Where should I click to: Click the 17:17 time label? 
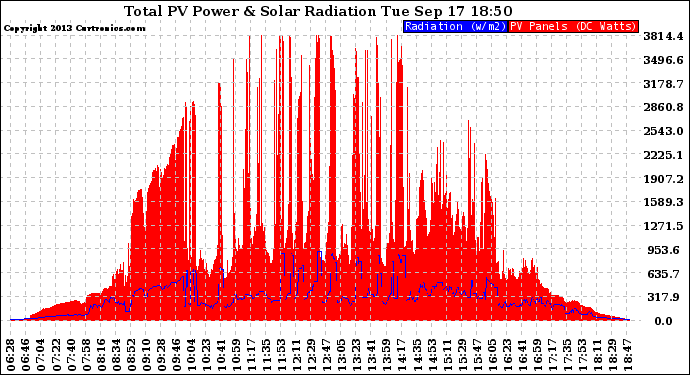point(552,355)
